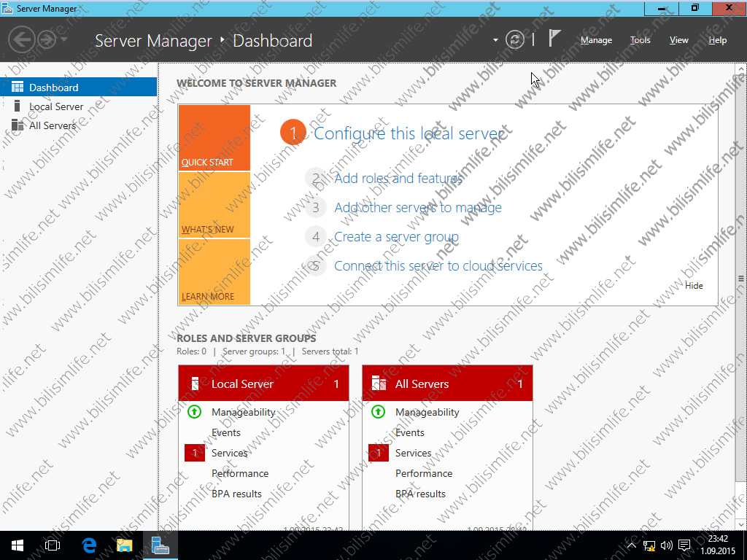
Task: Open the Help menu
Action: [717, 40]
